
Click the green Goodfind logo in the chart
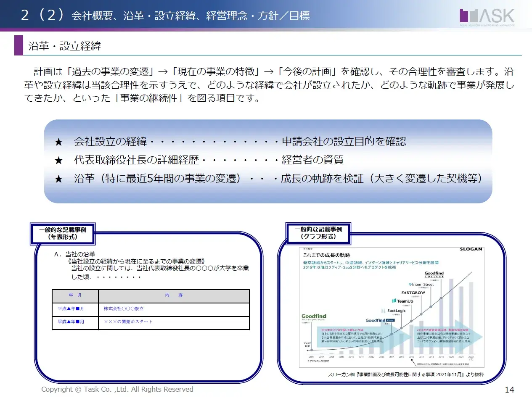point(314,317)
